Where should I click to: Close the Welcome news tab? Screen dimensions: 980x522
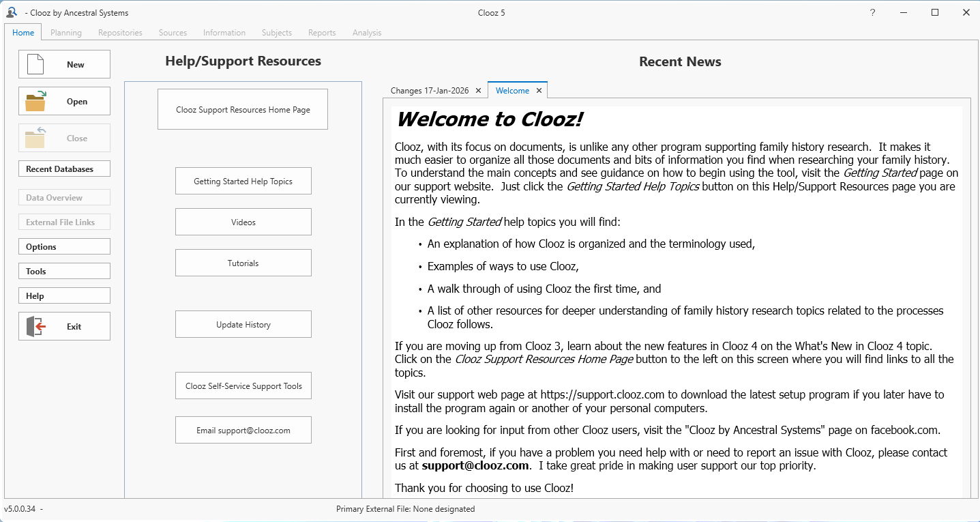[x=539, y=91]
